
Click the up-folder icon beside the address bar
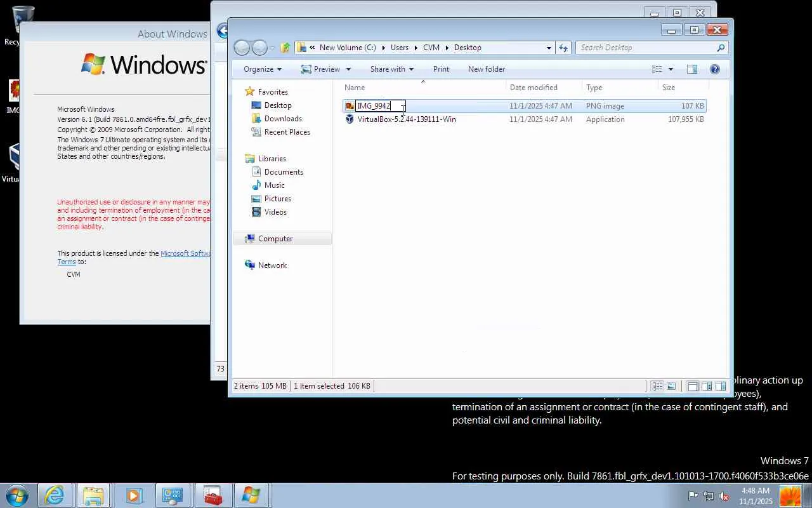pos(285,48)
